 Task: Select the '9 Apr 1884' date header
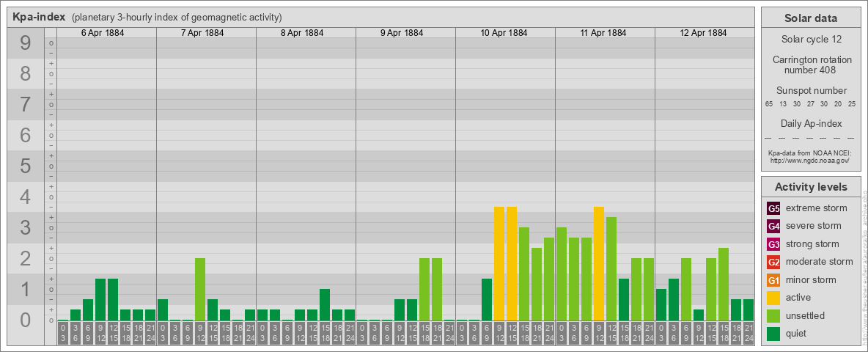tap(402, 33)
